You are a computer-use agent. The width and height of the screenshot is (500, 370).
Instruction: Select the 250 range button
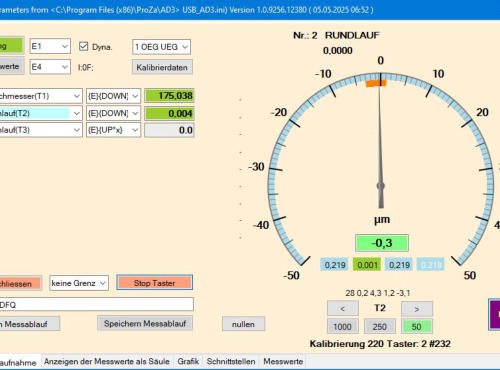coord(380,326)
